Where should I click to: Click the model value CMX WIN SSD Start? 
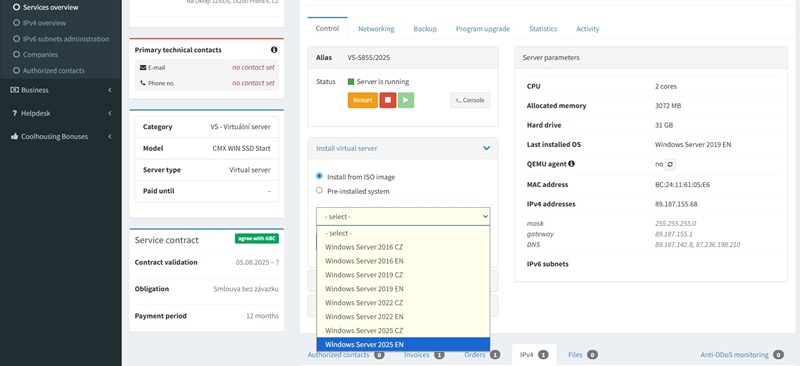(242, 149)
